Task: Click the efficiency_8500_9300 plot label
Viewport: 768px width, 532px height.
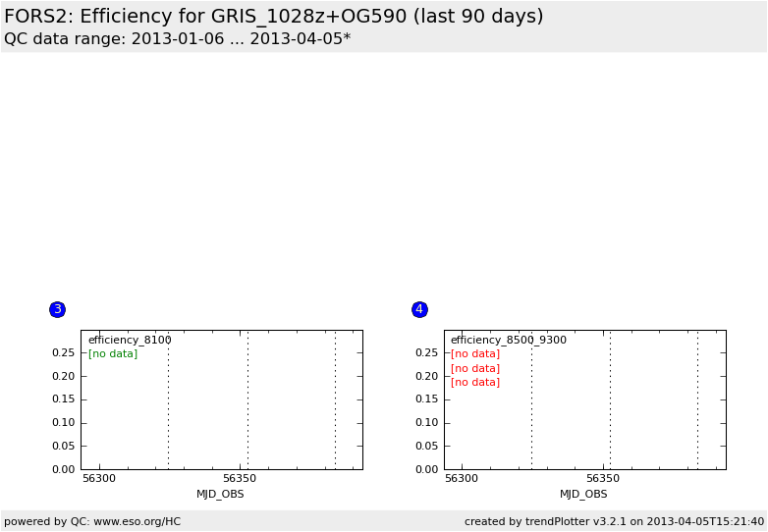Action: coord(509,340)
